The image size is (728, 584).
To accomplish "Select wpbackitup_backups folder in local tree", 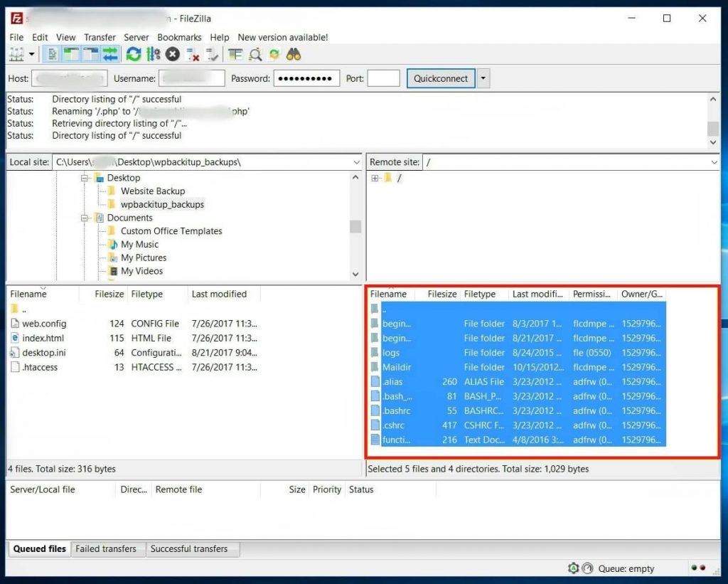I will click(x=162, y=204).
